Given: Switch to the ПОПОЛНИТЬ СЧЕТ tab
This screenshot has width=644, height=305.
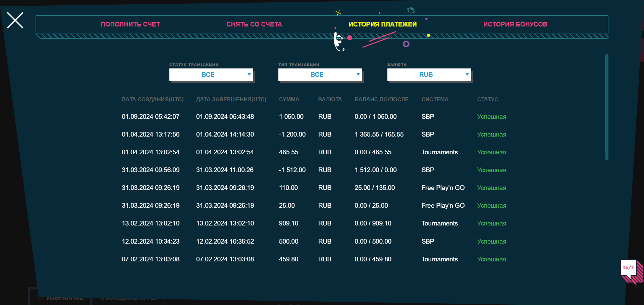Looking at the screenshot, I should point(130,24).
